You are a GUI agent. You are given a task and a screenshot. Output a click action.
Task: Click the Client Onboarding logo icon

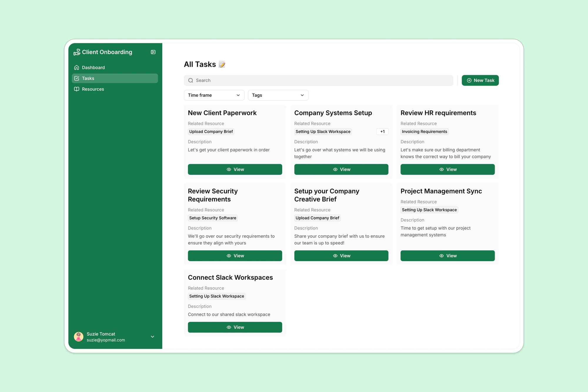point(77,52)
